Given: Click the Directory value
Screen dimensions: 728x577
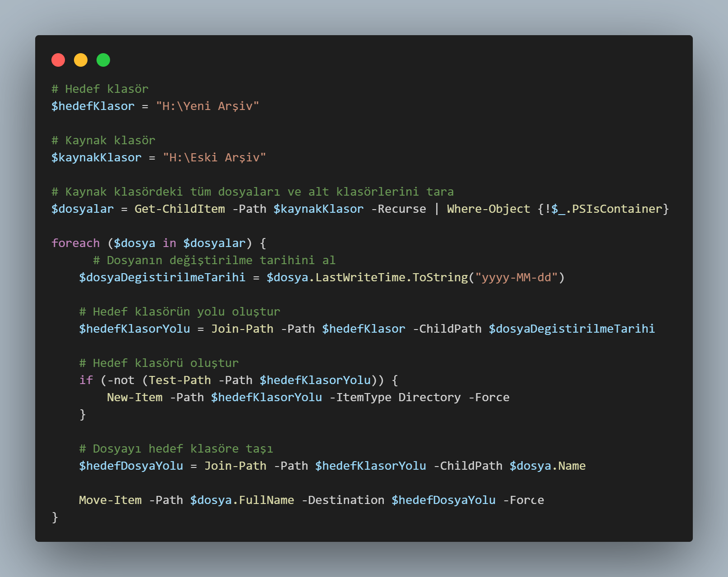Looking at the screenshot, I should (430, 397).
